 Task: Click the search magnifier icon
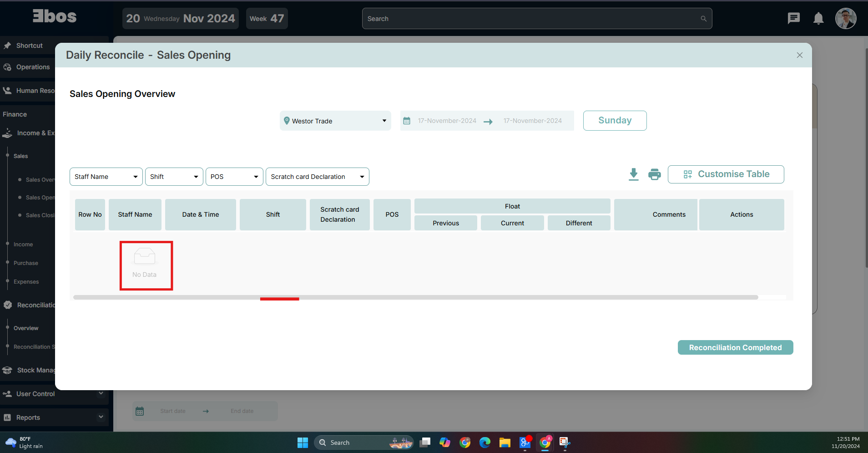703,19
